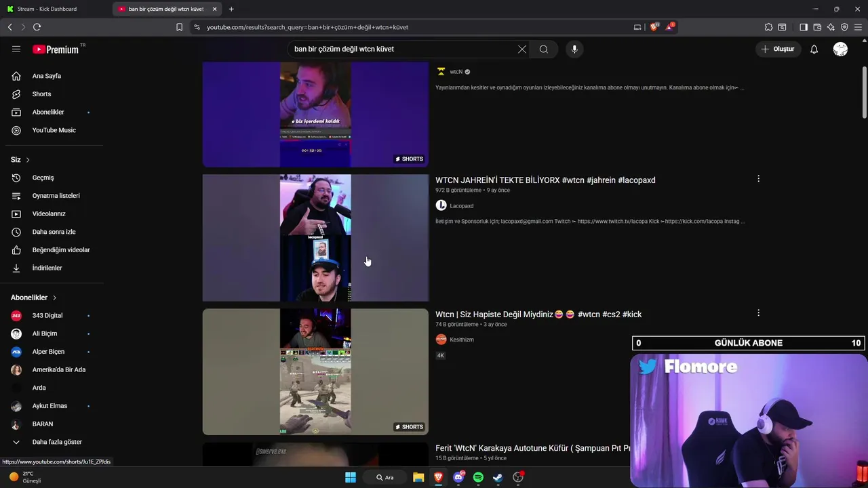Screen dimensions: 868x488
Task: Toggle the browser sidebar panel
Action: point(804,27)
